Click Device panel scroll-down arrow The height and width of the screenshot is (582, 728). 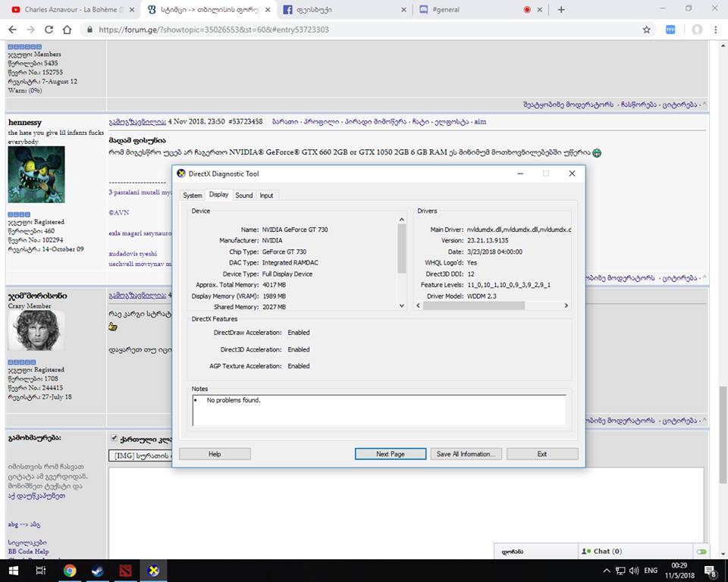coord(402,305)
